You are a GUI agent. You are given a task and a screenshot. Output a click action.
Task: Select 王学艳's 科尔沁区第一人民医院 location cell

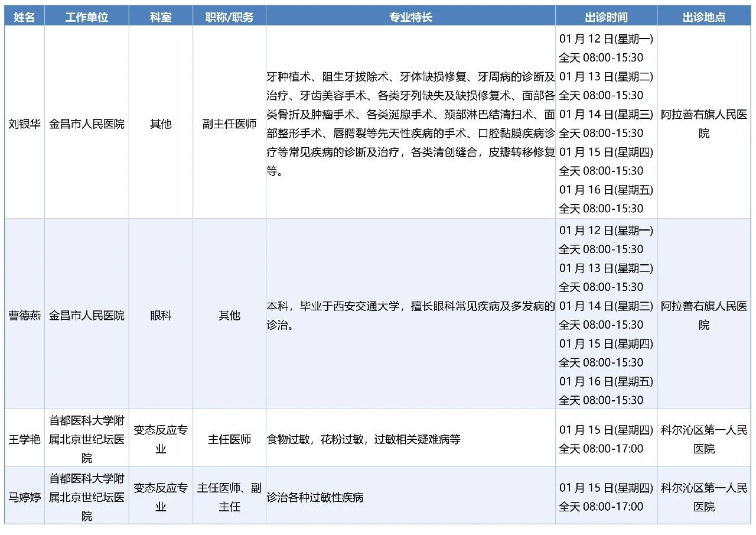(704, 439)
